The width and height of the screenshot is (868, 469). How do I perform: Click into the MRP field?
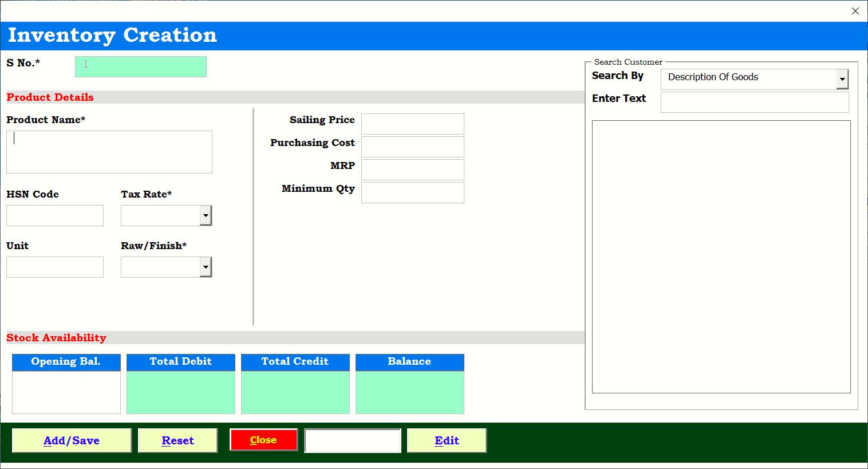[412, 170]
